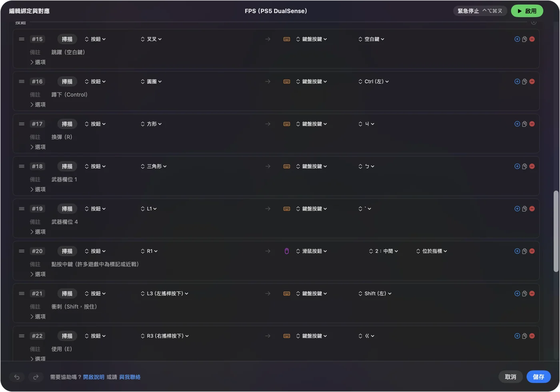The width and height of the screenshot is (560, 392).
Task: Open the R3 (右搖桿按下) dropdown
Action: click(x=164, y=336)
